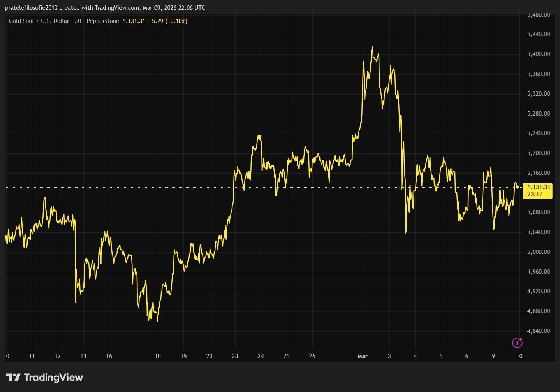Viewport: 560px width, 392px height.
Task: Click the 5,000.00 price scale label
Action: (539, 252)
